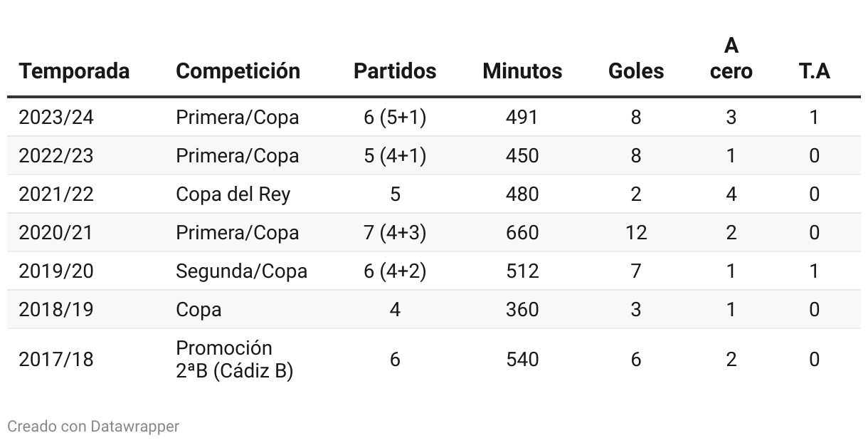Select the 2022/23 season cell
Image resolution: width=868 pixels, height=443 pixels.
coord(56,156)
